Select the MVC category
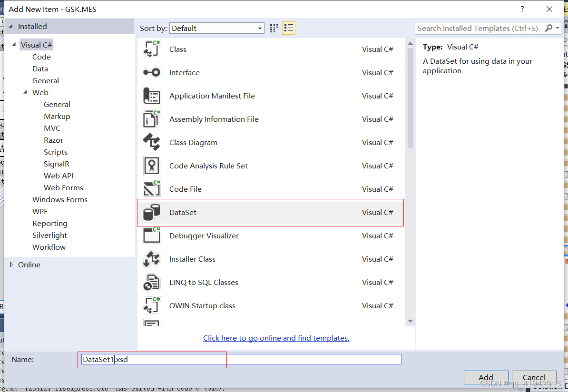This screenshot has height=392, width=568. [x=52, y=128]
